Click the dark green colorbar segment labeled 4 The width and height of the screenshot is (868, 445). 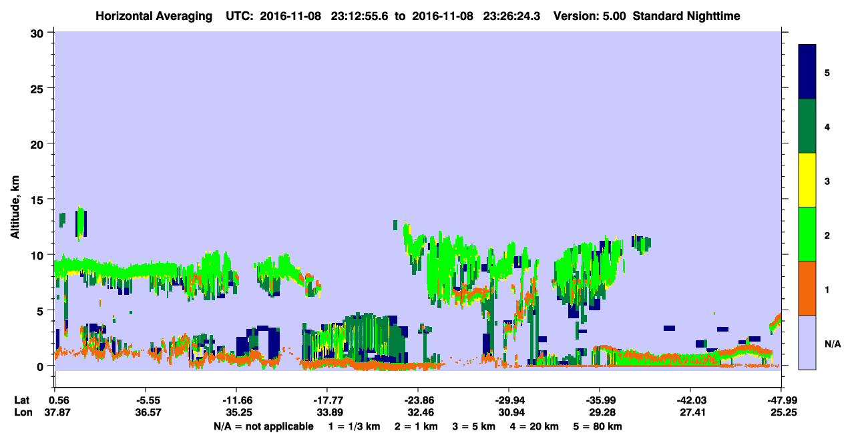807,126
